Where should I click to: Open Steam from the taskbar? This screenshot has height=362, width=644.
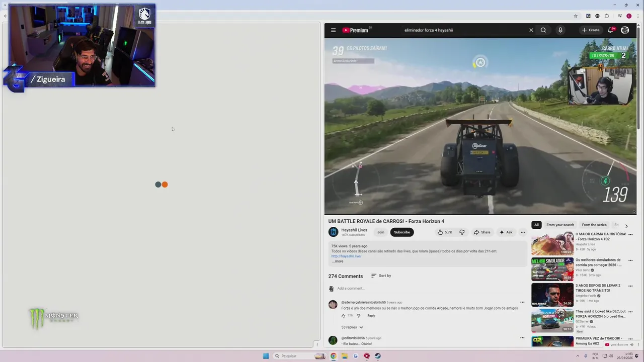(x=378, y=356)
